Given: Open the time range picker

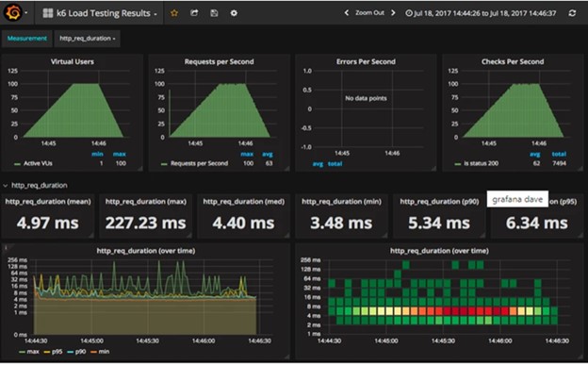Looking at the screenshot, I should [x=481, y=13].
